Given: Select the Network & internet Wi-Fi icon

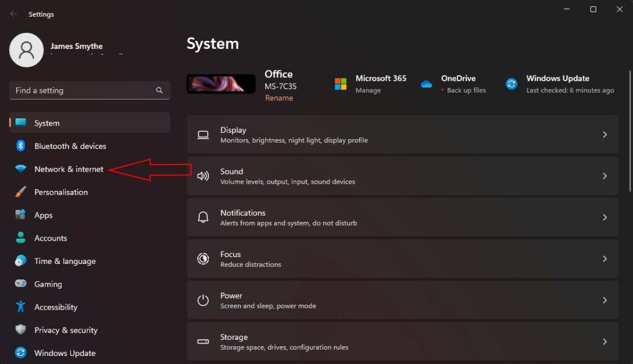Looking at the screenshot, I should coord(20,169).
